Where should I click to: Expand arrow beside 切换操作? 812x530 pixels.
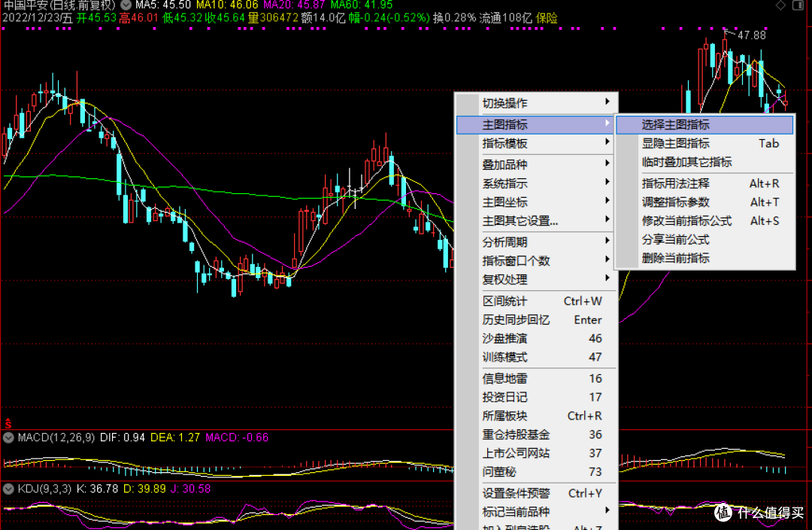607,101
